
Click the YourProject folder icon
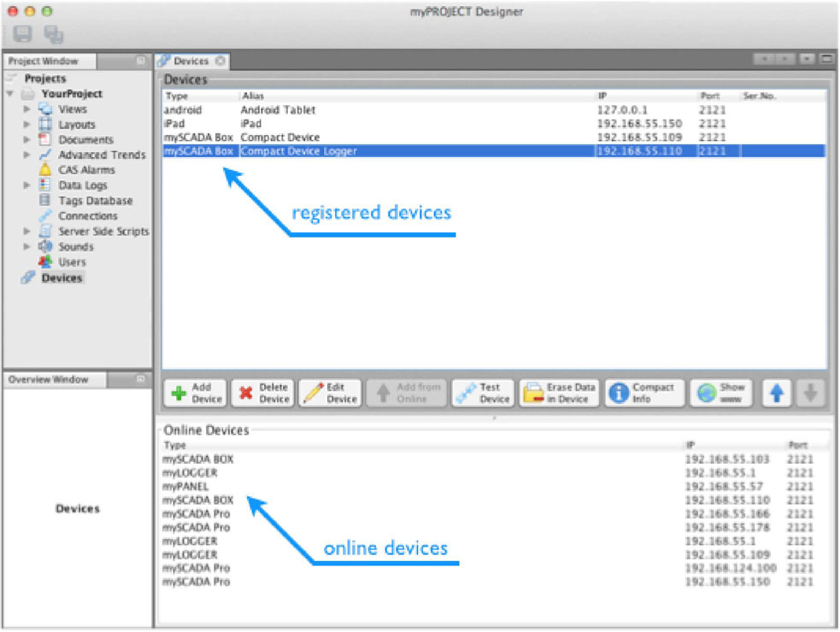coord(28,94)
